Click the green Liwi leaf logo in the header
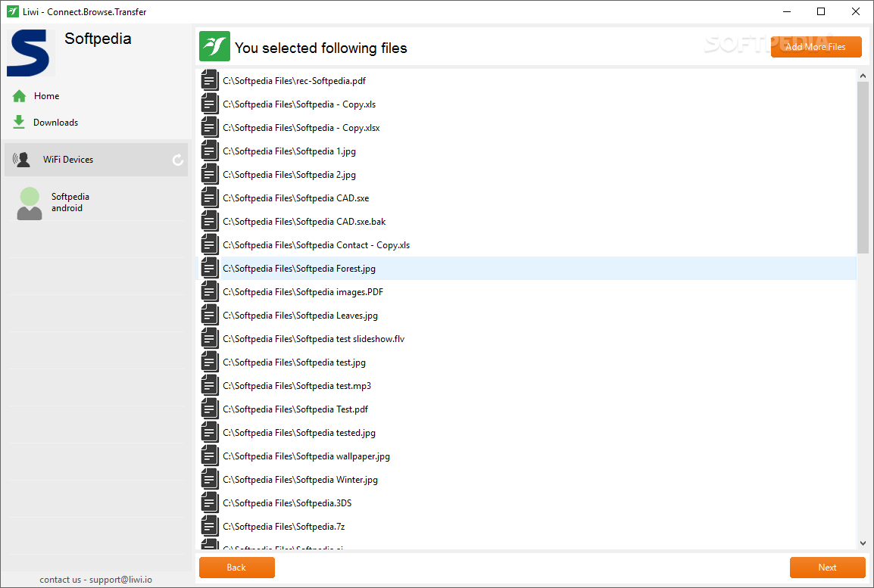The width and height of the screenshot is (874, 588). coord(214,46)
